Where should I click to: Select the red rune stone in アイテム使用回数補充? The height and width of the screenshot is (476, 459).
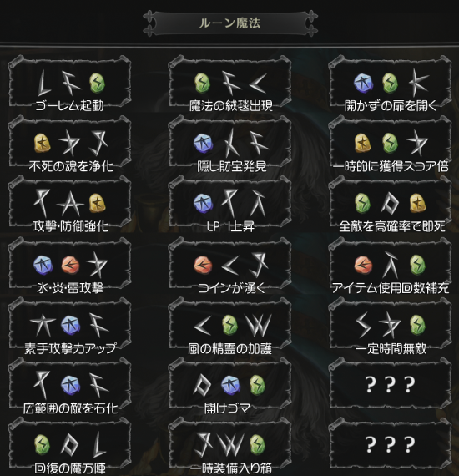point(363,265)
